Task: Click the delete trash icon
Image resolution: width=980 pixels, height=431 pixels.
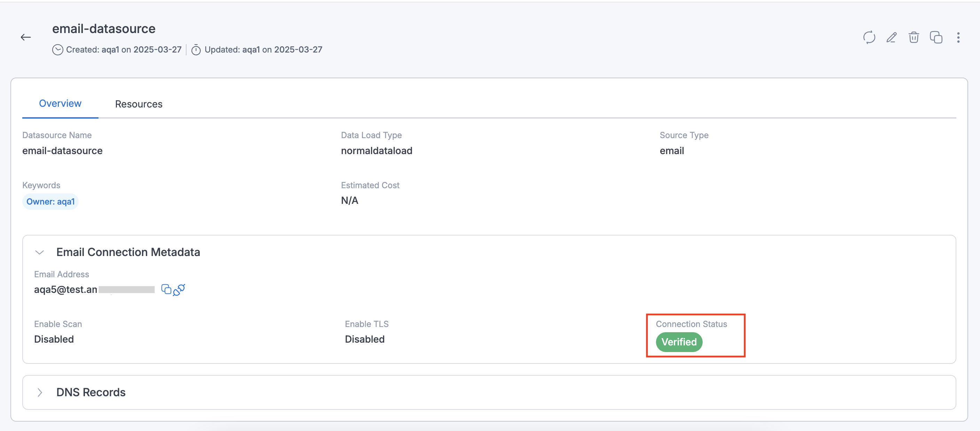Action: click(914, 38)
